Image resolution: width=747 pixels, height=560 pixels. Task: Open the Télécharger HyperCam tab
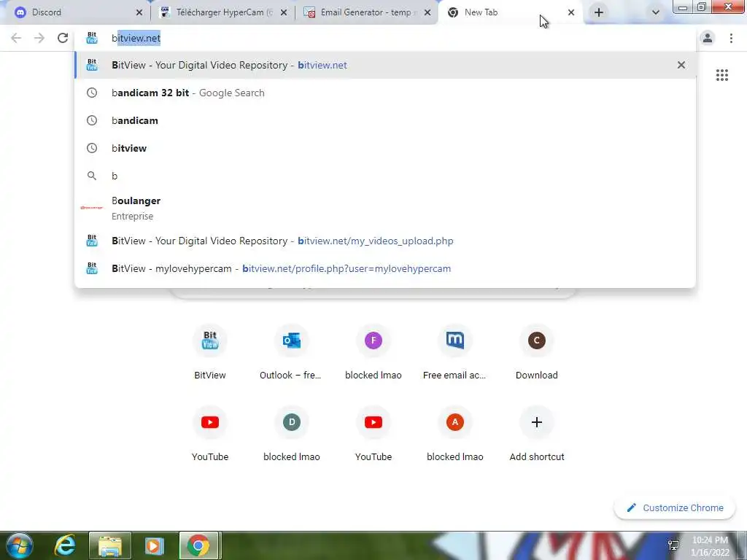223,12
